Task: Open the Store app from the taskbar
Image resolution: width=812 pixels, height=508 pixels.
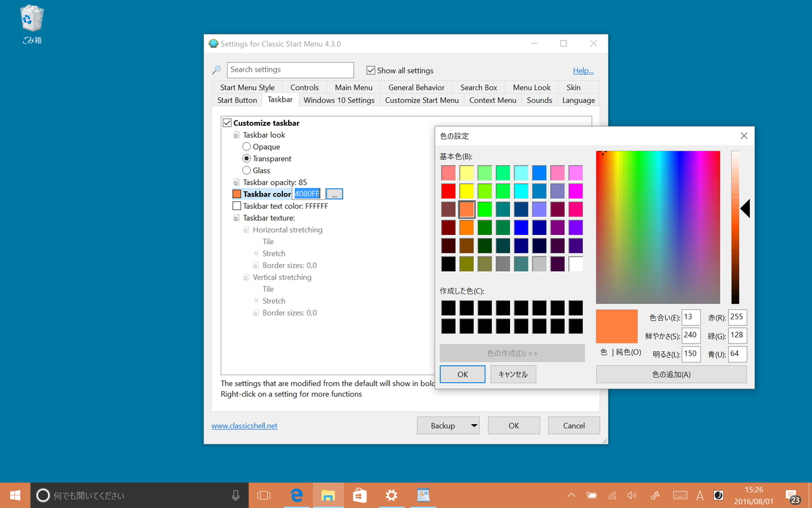Action: click(360, 495)
